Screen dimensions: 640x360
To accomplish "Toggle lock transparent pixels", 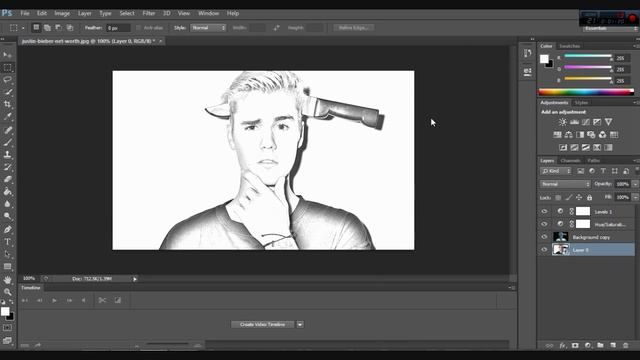I will tap(558, 198).
